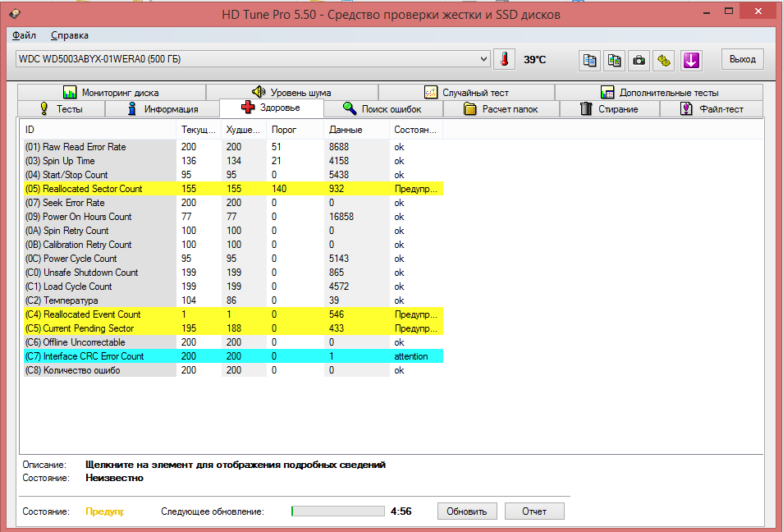783x532 pixels.
Task: Switch to the Стирание tab
Action: (610, 109)
